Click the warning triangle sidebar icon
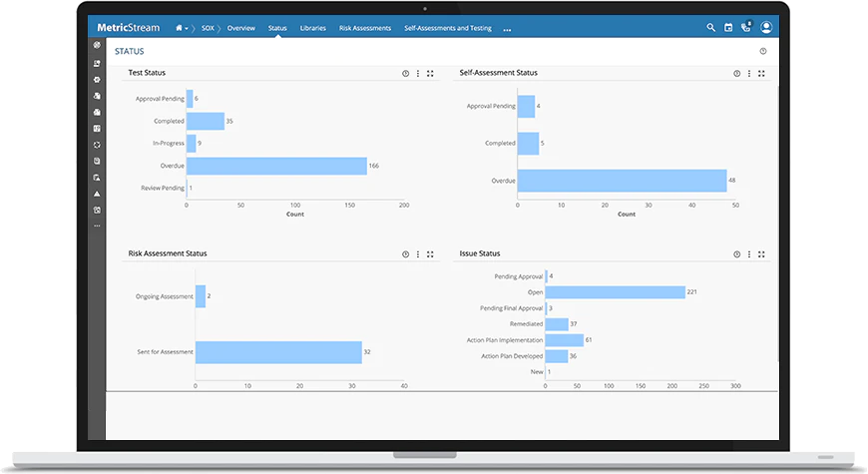 (97, 194)
